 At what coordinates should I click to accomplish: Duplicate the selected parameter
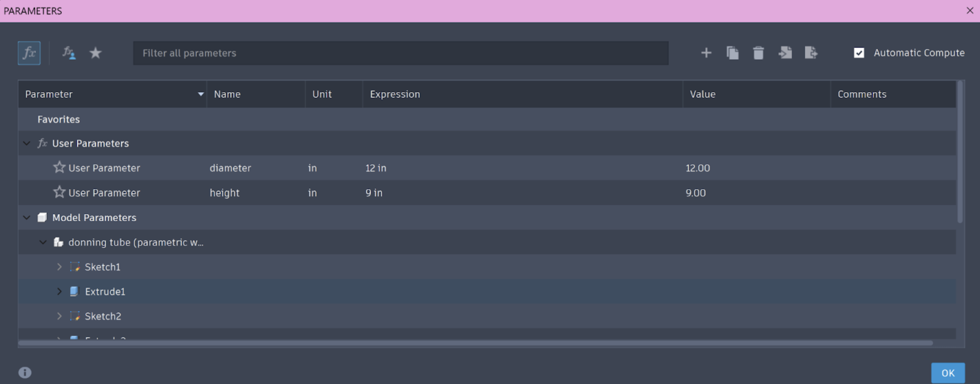click(733, 53)
